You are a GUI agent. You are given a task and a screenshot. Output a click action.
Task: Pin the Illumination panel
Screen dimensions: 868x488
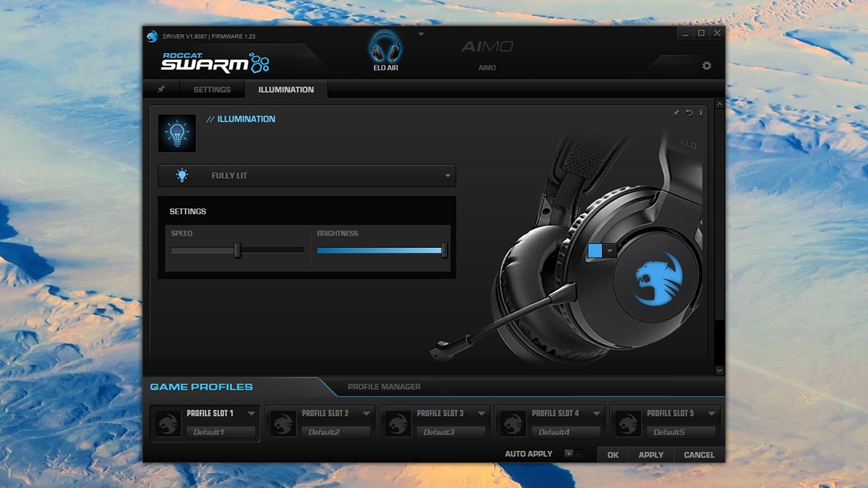click(676, 114)
